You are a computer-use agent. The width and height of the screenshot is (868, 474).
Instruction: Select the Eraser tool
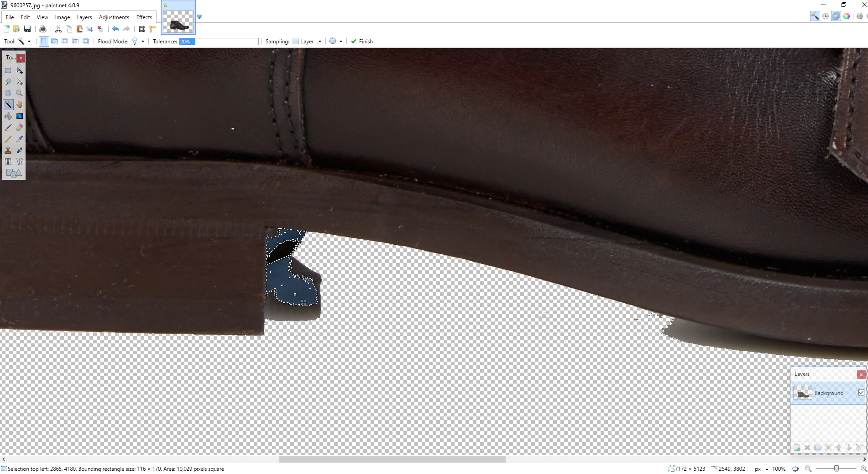click(x=20, y=127)
